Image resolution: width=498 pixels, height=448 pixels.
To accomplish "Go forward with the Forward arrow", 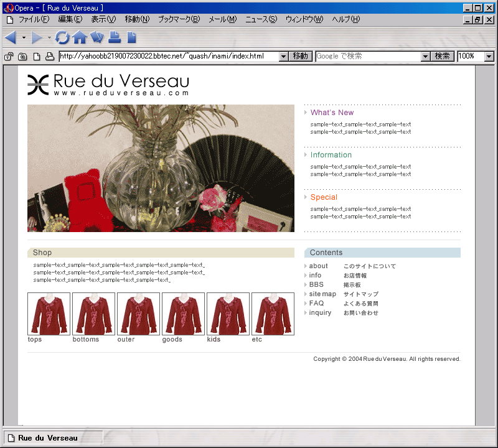I will point(37,37).
